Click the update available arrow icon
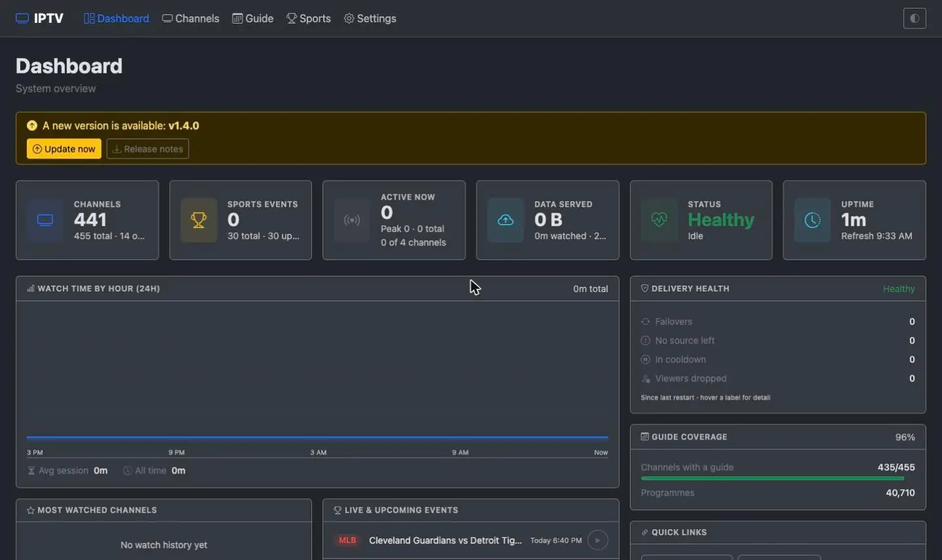This screenshot has width=942, height=560. [x=32, y=125]
